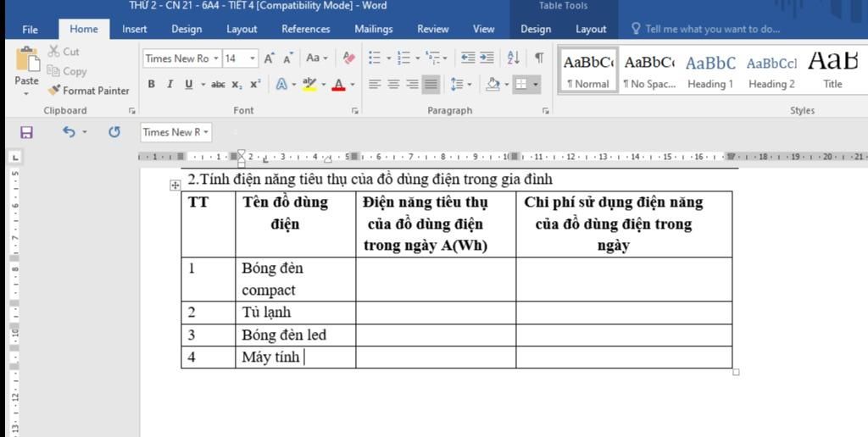Viewport: 868px width, 437px height.
Task: Open the File tab
Action: pyautogui.click(x=30, y=30)
